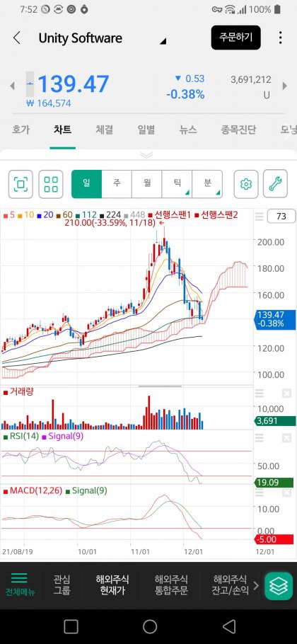
Task: Open chart settings gear icon
Action: 246,184
